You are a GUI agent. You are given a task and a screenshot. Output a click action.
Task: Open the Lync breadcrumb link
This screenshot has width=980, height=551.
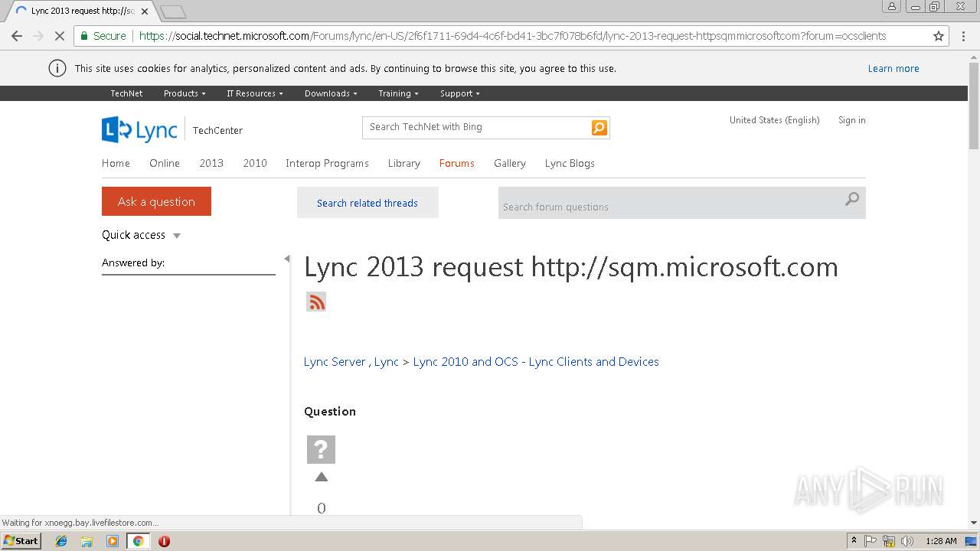tap(387, 362)
